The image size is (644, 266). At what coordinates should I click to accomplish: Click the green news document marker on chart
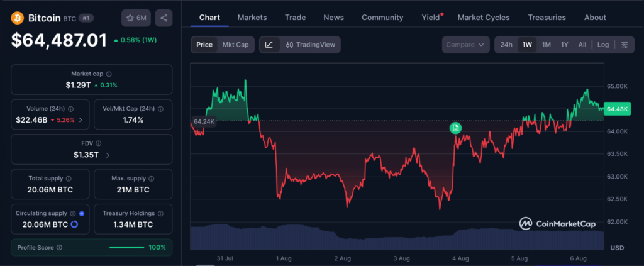455,128
